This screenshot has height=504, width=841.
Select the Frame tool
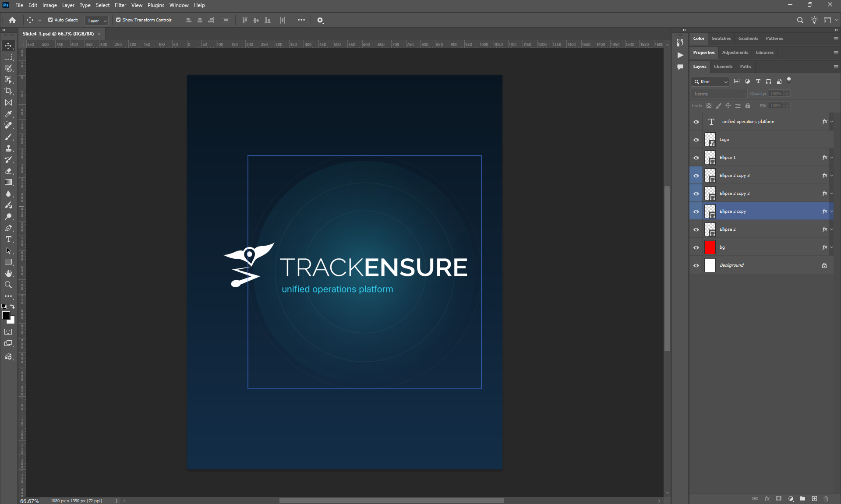tap(8, 102)
